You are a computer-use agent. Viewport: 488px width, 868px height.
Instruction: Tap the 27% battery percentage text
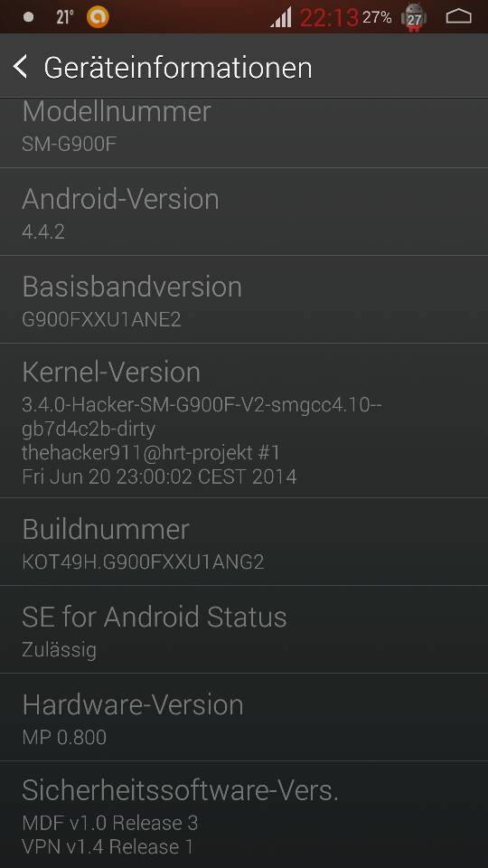point(378,18)
